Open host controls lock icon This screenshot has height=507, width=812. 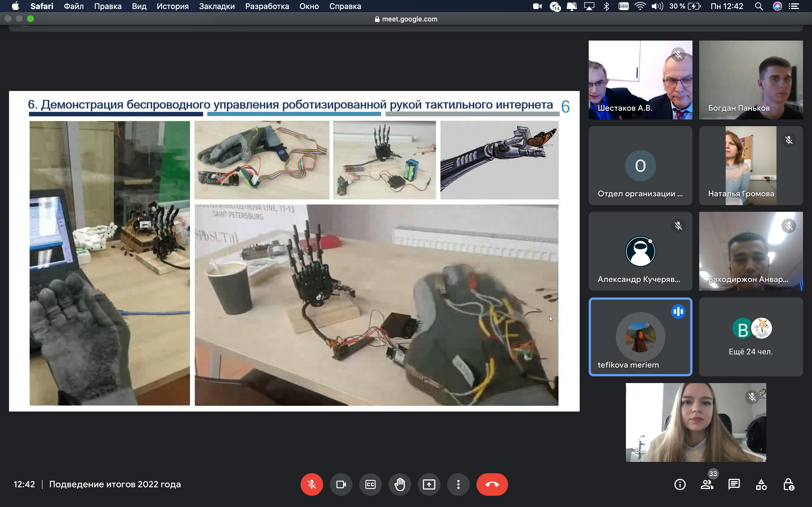pyautogui.click(x=788, y=484)
